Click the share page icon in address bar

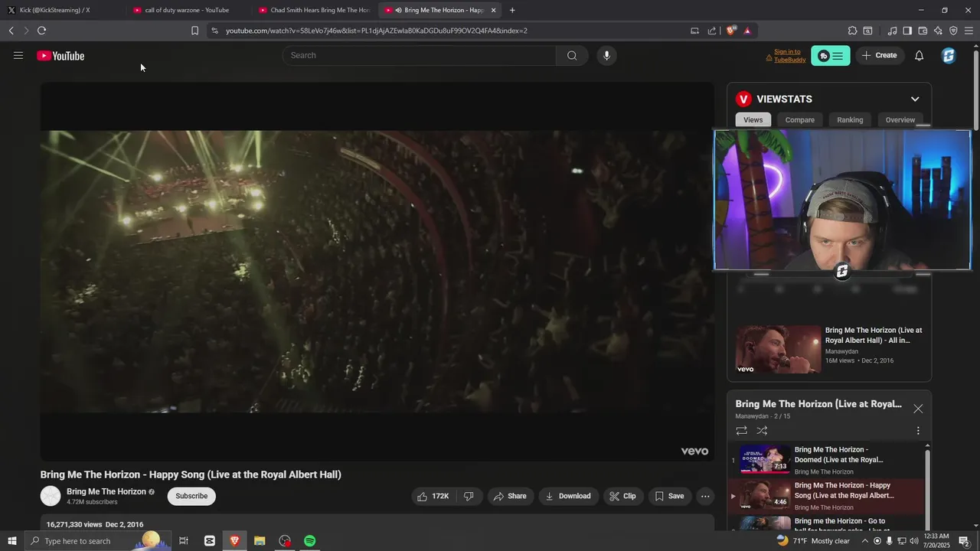tap(712, 31)
